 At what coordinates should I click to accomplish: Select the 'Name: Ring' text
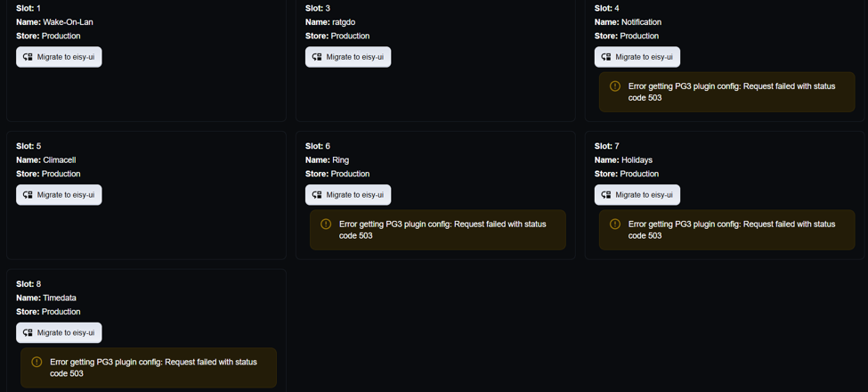coord(327,160)
